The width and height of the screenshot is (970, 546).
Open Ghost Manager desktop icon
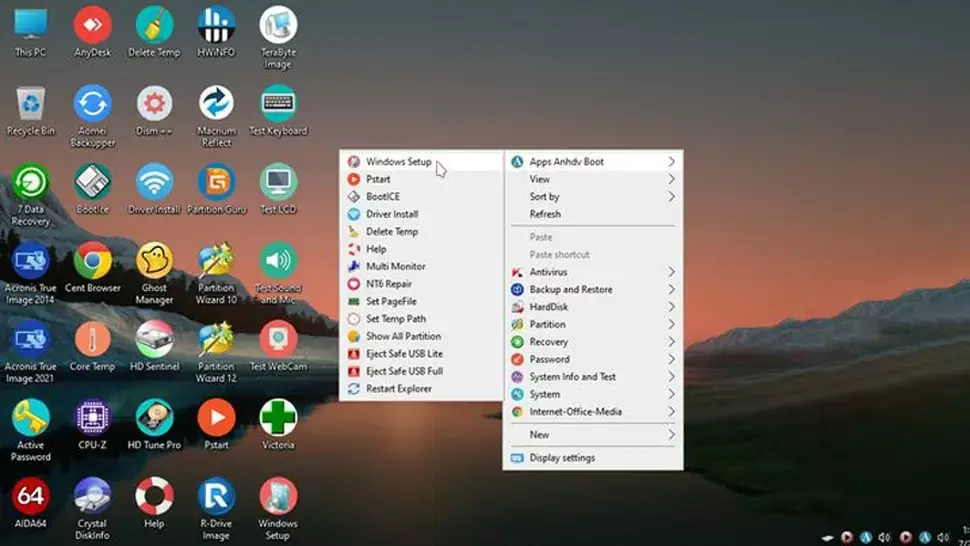pyautogui.click(x=154, y=262)
